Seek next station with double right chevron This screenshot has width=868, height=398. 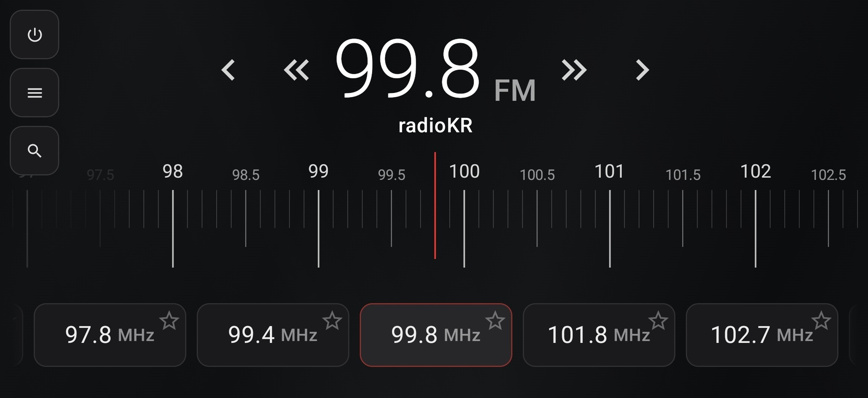[x=574, y=70]
